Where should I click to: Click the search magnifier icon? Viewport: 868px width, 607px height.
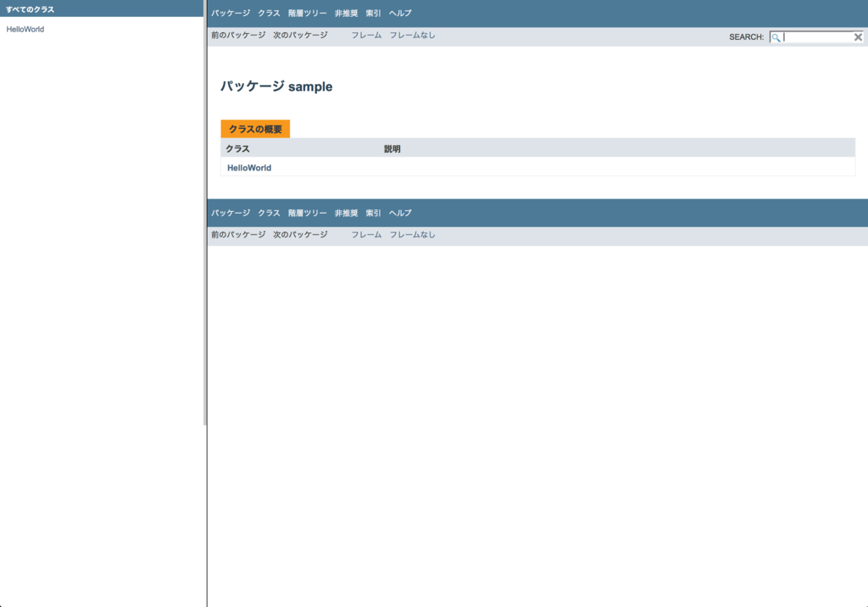coord(776,37)
